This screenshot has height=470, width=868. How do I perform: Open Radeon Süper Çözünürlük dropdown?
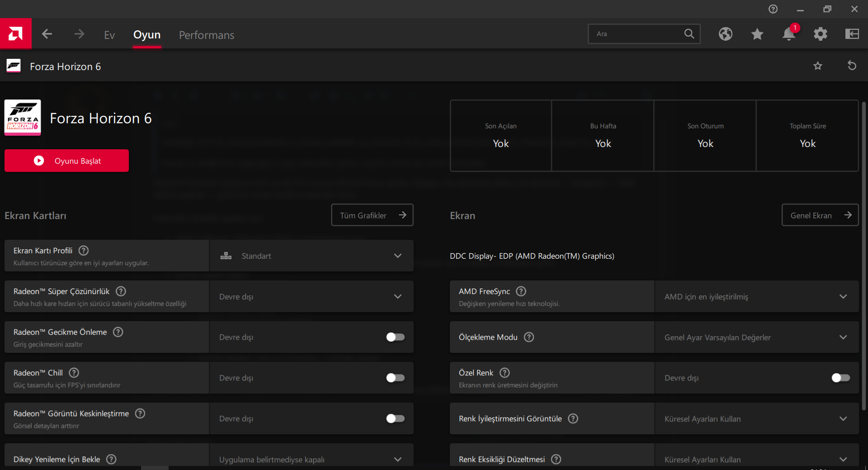[311, 296]
